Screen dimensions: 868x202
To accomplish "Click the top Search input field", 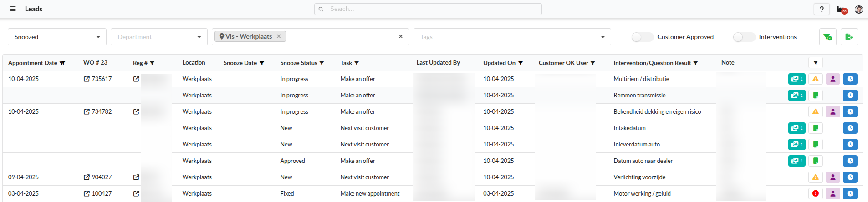I will coord(428,9).
